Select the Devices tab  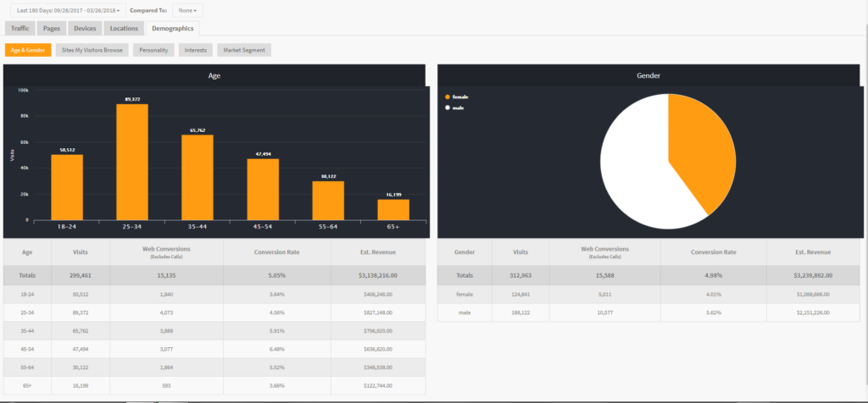pyautogui.click(x=85, y=28)
